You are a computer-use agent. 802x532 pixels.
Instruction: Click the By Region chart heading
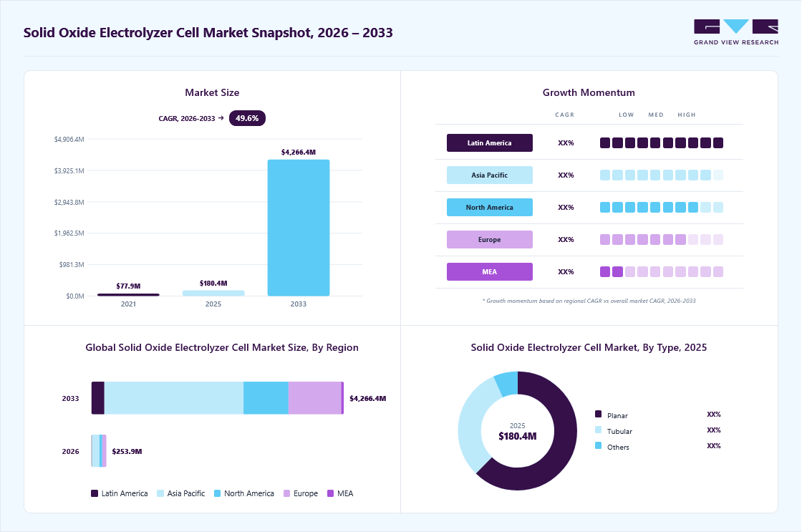[222, 347]
